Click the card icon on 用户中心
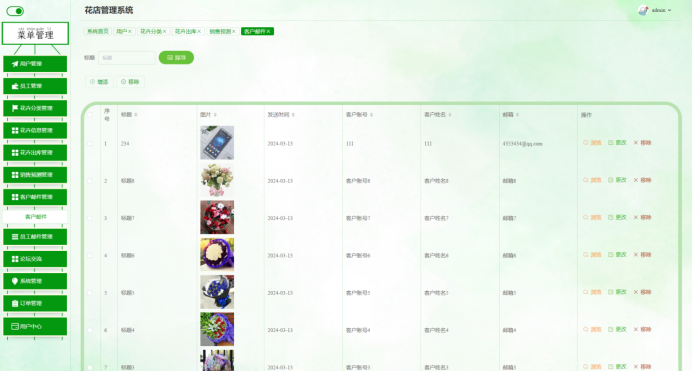This screenshot has height=371, width=693. pos(15,326)
